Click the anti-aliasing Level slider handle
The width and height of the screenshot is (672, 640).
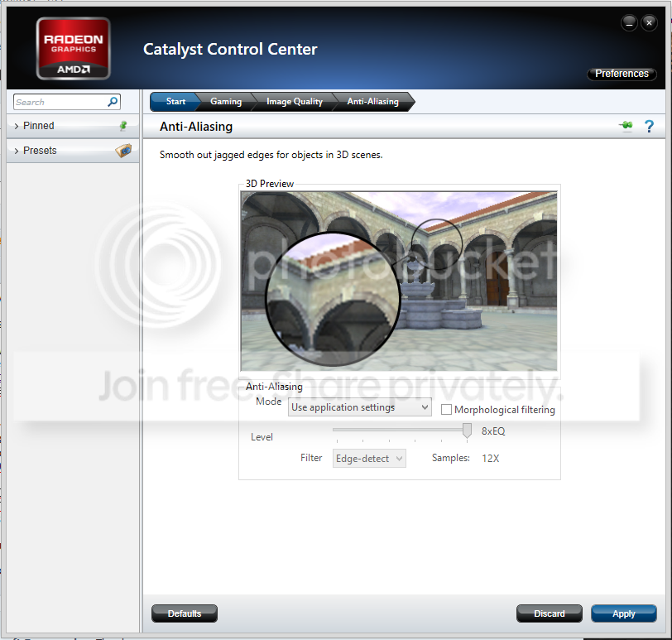click(467, 431)
